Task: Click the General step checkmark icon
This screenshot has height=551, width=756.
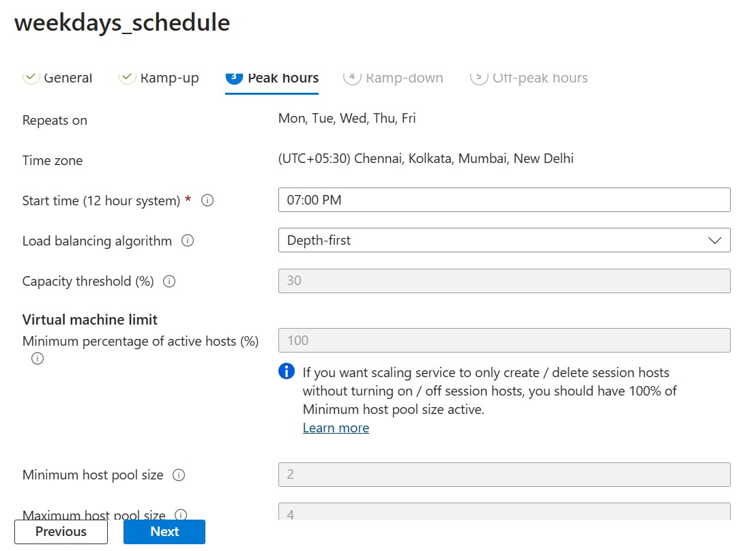Action: click(x=31, y=77)
